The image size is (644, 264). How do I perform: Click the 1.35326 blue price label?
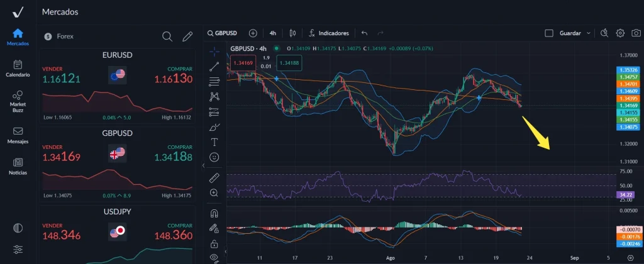point(628,70)
